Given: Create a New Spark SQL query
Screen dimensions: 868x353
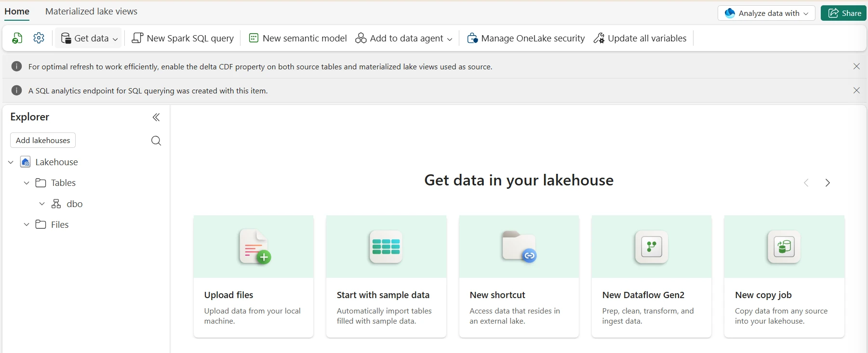Looking at the screenshot, I should [x=183, y=38].
